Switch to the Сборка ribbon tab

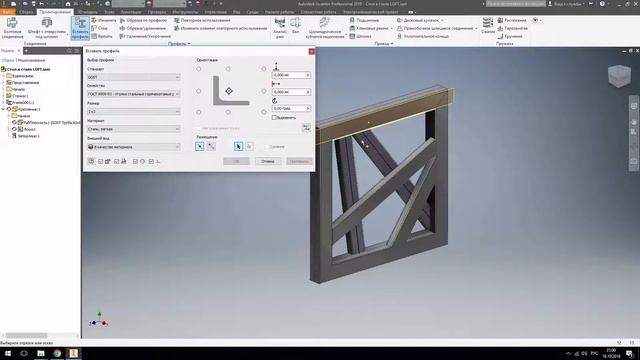27,12
